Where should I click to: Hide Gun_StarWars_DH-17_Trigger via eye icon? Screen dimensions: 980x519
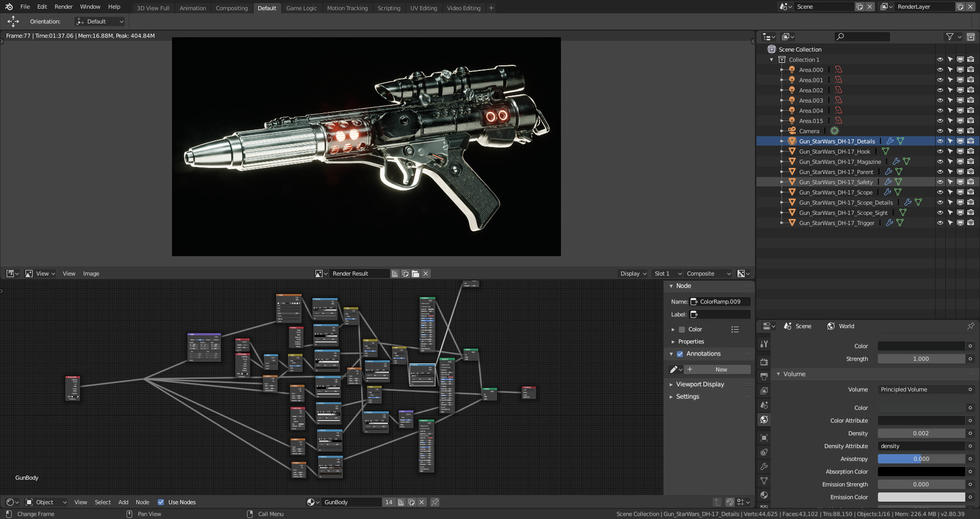coord(940,223)
